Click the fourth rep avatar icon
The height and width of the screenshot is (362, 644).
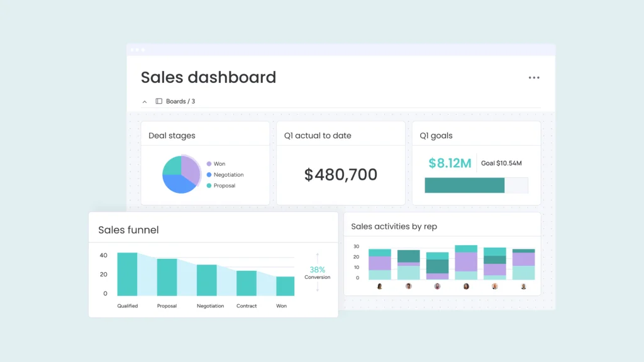click(466, 286)
